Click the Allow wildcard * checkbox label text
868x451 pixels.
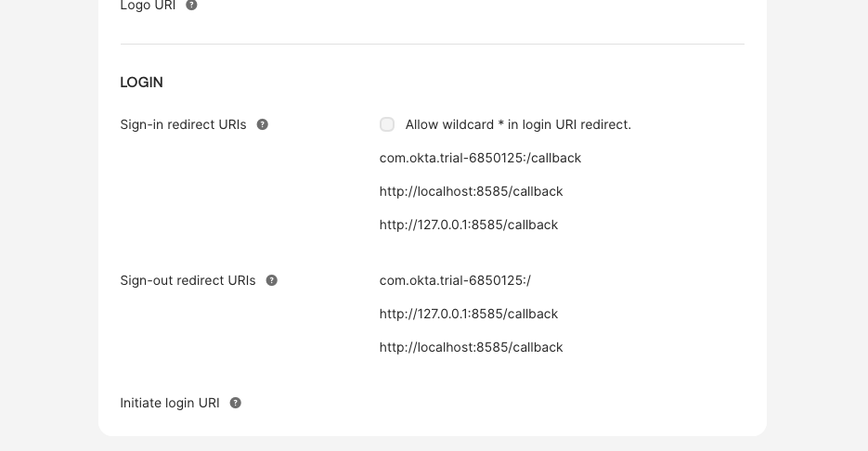click(x=518, y=124)
